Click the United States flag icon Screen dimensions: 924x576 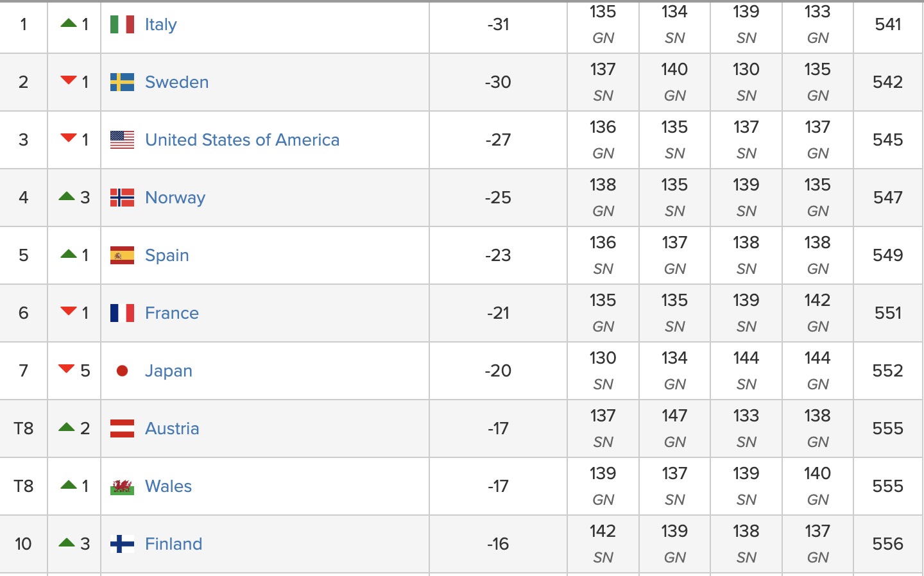point(122,140)
